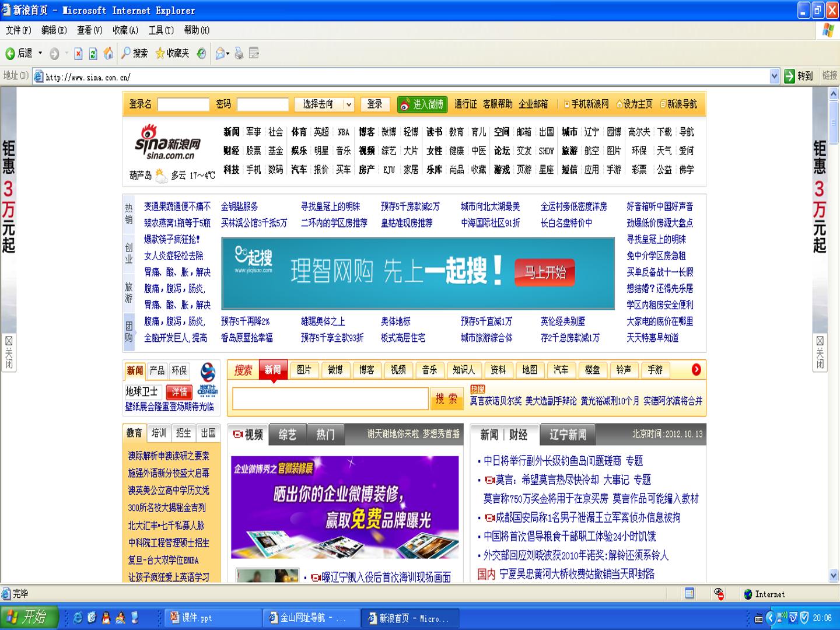Click the 登录 login button
The image size is (840, 630).
tap(374, 104)
